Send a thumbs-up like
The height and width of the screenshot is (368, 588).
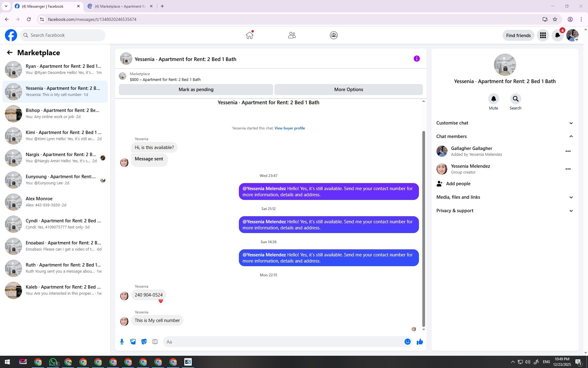[420, 342]
